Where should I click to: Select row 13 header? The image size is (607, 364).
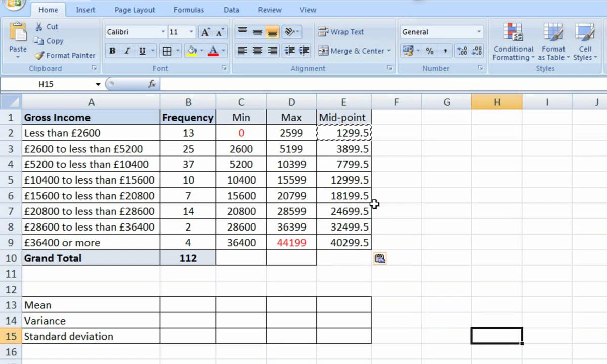click(x=11, y=305)
